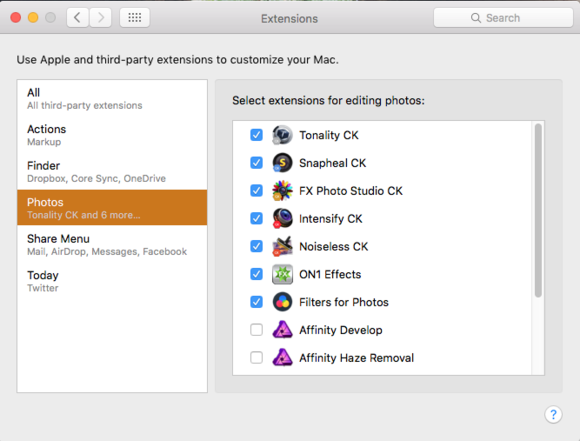The height and width of the screenshot is (441, 580).
Task: Select the Finder extensions category
Action: tap(112, 171)
